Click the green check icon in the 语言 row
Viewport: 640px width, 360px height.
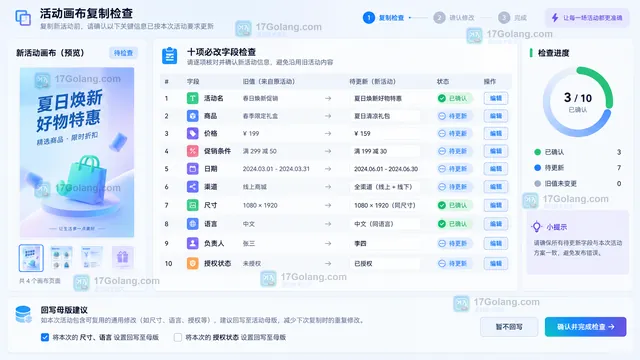click(442, 224)
